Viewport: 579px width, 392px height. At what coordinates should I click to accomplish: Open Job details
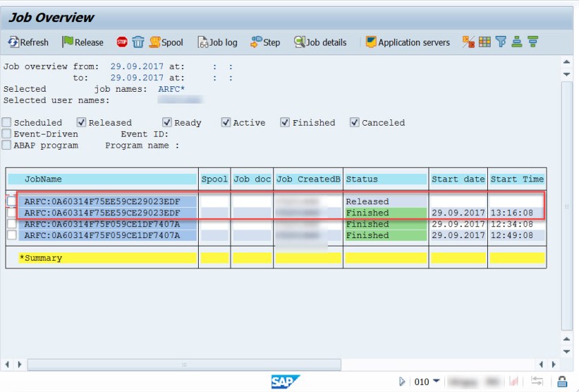pyautogui.click(x=320, y=43)
